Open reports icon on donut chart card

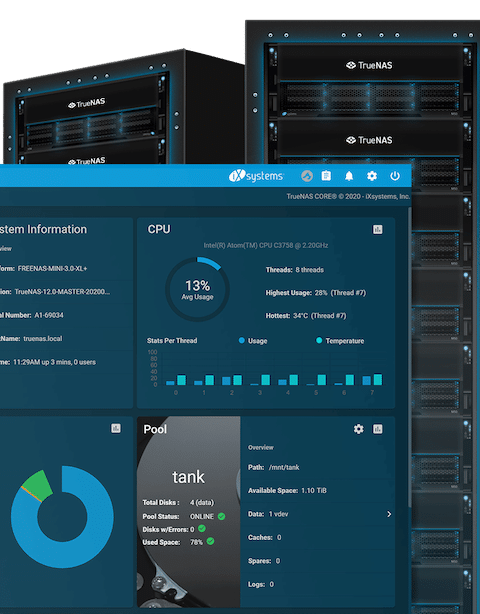[x=116, y=428]
